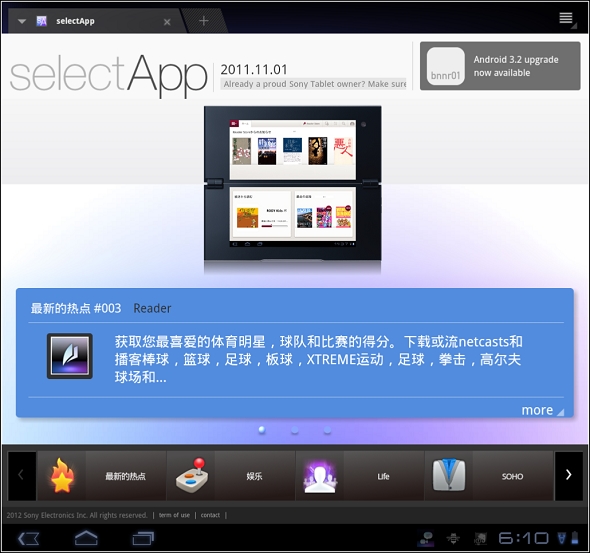Tap the flame star hot topics icon
The width and height of the screenshot is (590, 553).
[x=62, y=476]
